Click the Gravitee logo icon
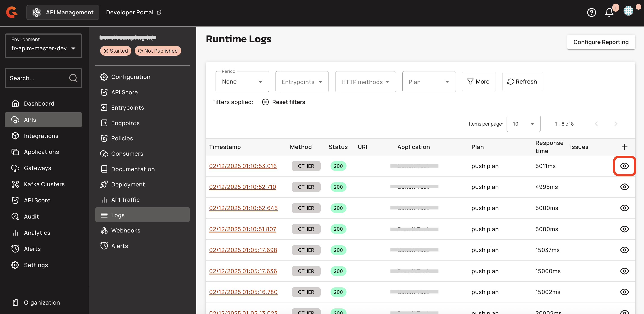The image size is (644, 314). coord(12,12)
